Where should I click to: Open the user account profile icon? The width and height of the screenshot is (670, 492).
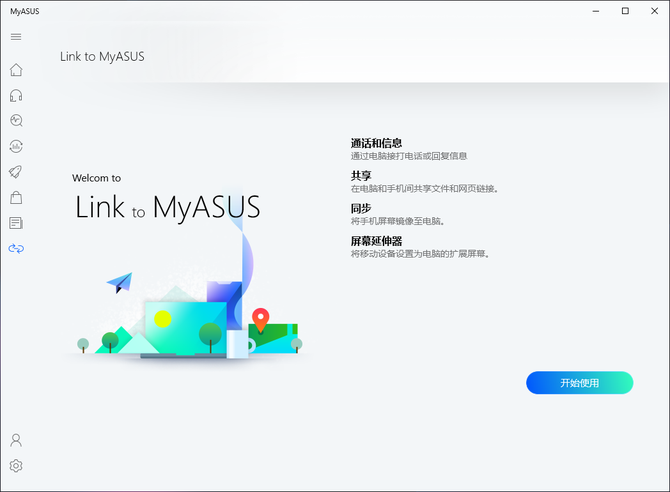pyautogui.click(x=16, y=440)
